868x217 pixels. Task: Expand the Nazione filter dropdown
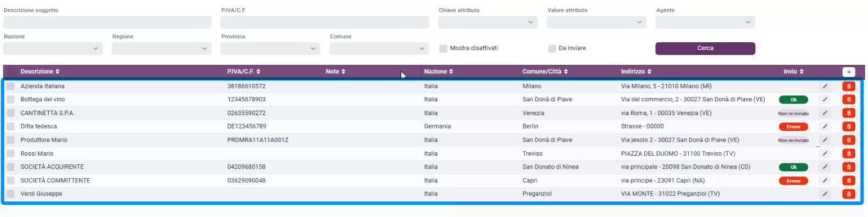53,49
